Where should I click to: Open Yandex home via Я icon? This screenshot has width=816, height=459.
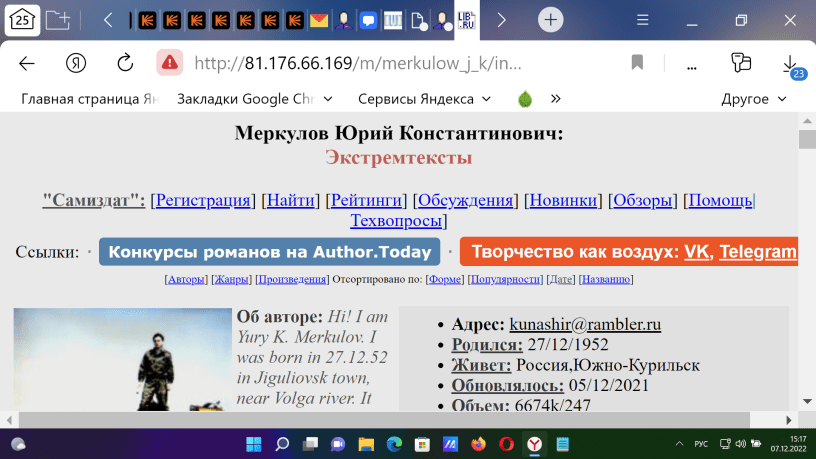(76, 63)
